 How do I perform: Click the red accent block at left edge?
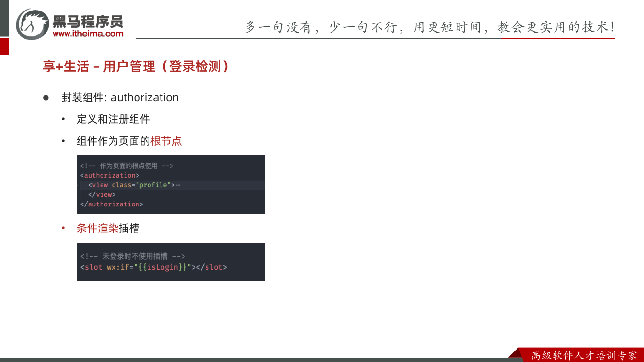(x=4, y=46)
